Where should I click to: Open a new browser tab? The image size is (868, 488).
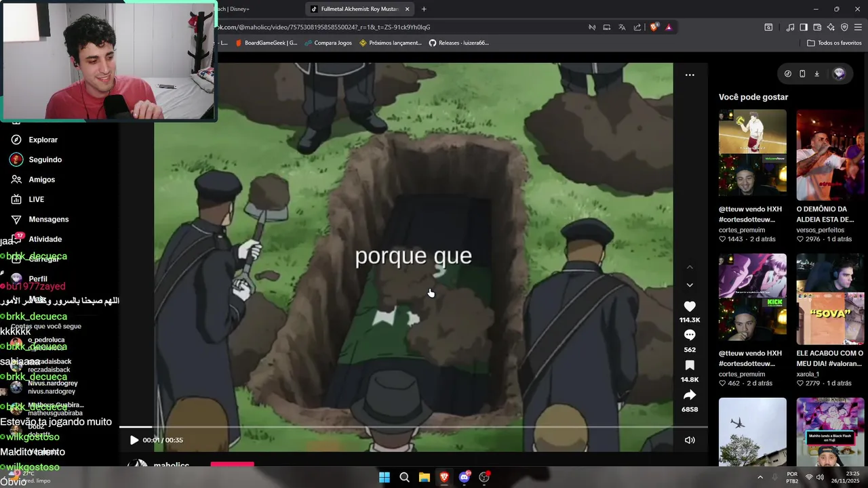click(424, 9)
